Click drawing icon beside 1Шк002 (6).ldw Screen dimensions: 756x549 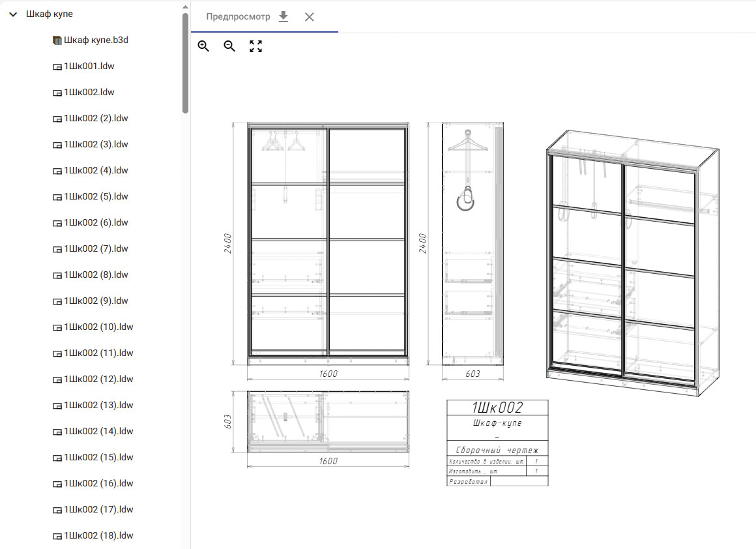57,224
